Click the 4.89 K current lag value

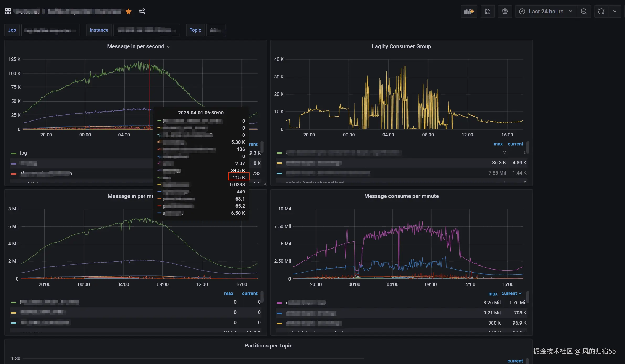[x=519, y=163]
